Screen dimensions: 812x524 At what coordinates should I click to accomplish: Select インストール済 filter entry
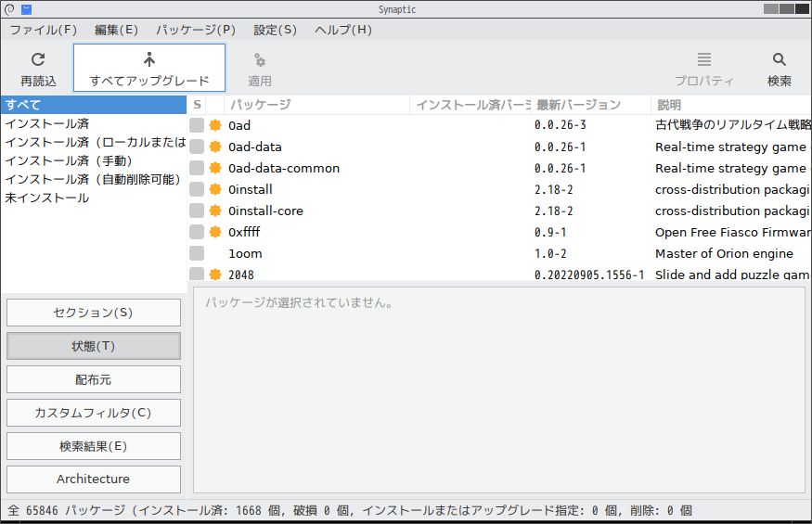[94, 123]
